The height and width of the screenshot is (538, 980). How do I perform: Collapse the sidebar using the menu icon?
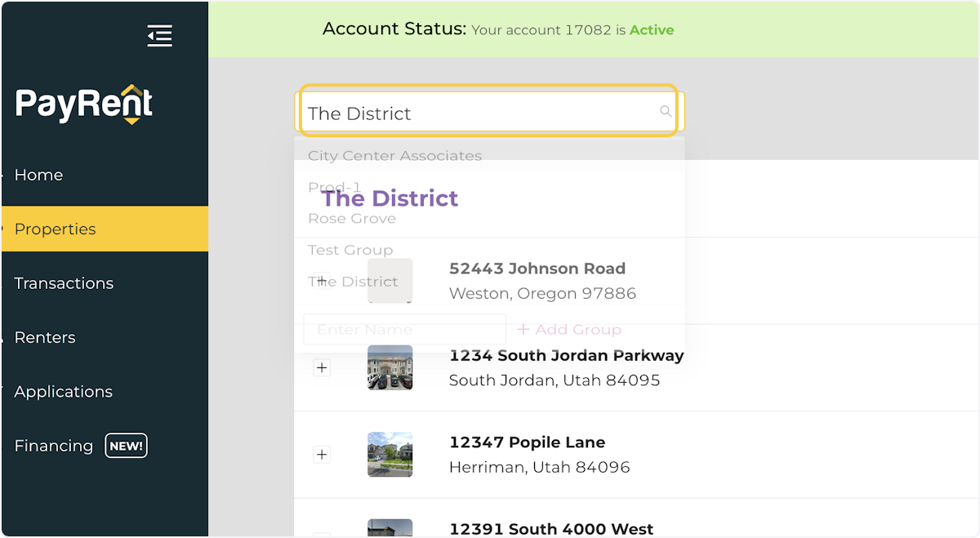coord(159,35)
